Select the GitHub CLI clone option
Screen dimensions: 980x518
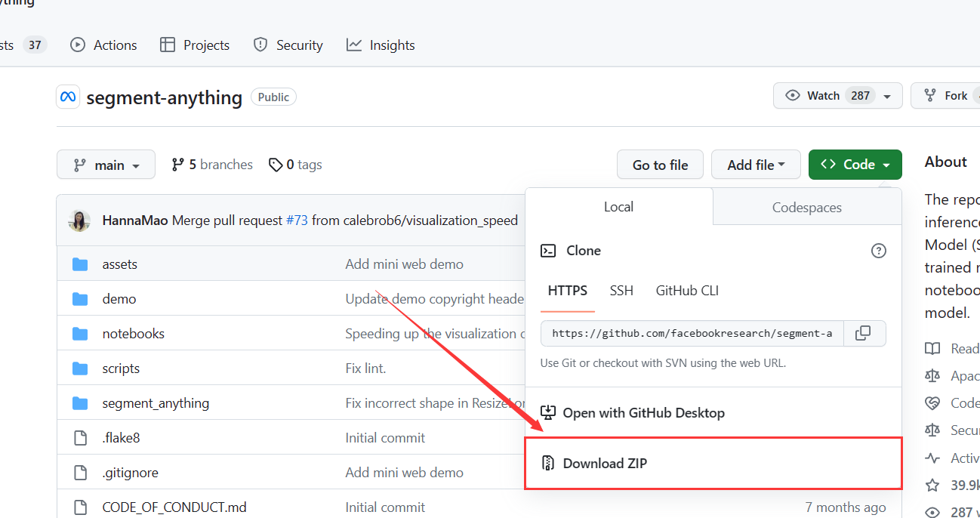(687, 291)
